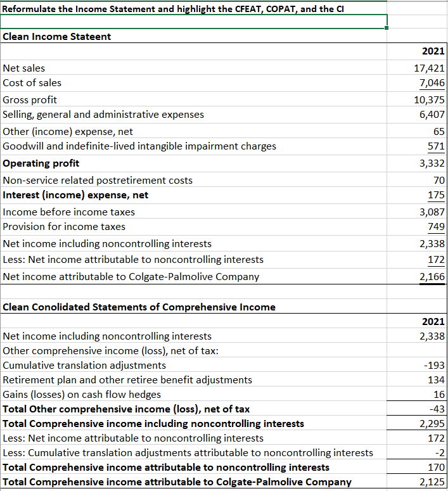This screenshot has height=491, width=448.
Task: Select 'Selling, general and administrative expenses' cell
Action: 193,115
